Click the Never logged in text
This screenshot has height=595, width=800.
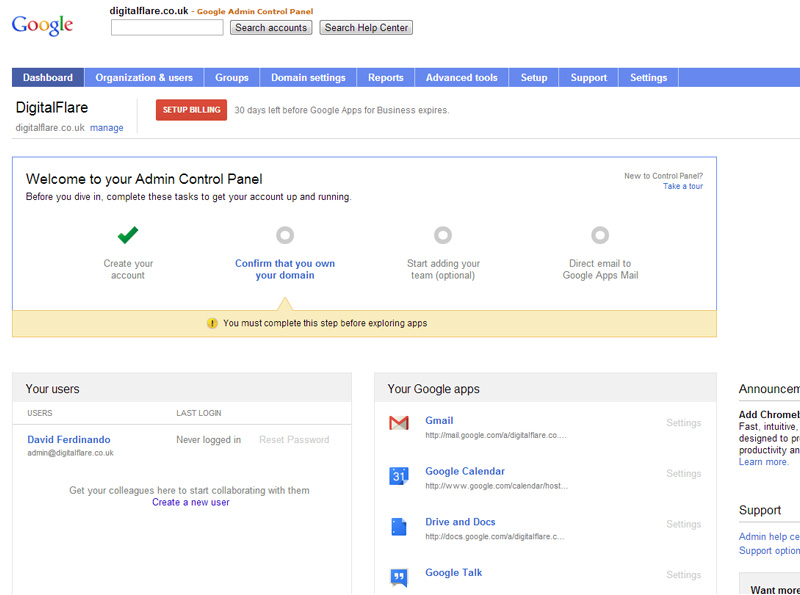[209, 439]
